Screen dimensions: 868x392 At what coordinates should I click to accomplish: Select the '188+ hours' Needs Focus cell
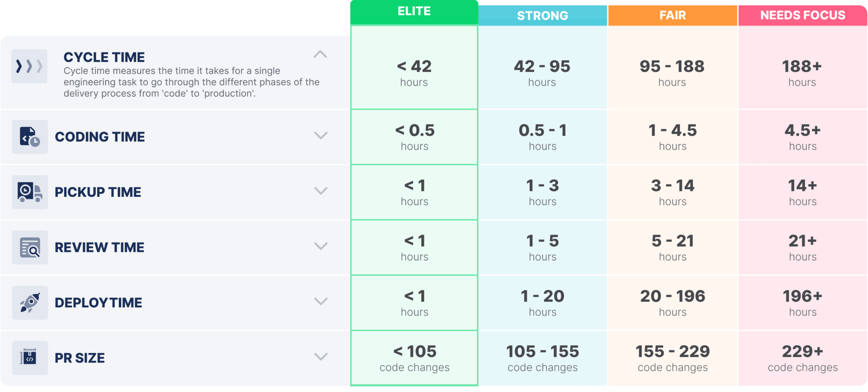(x=802, y=72)
